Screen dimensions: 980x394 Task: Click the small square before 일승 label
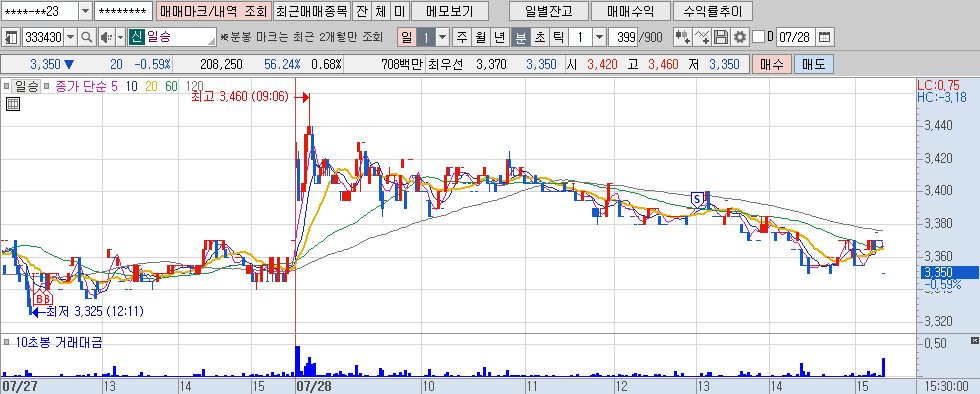6,86
